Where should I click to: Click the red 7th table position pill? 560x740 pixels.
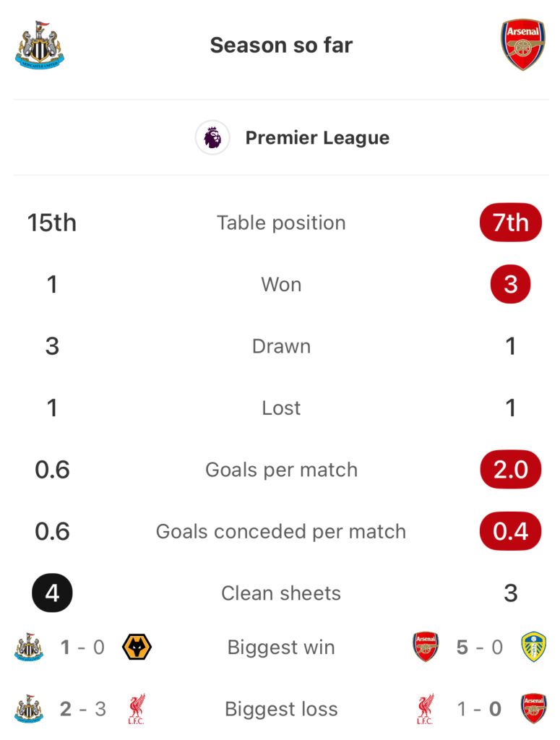point(510,223)
